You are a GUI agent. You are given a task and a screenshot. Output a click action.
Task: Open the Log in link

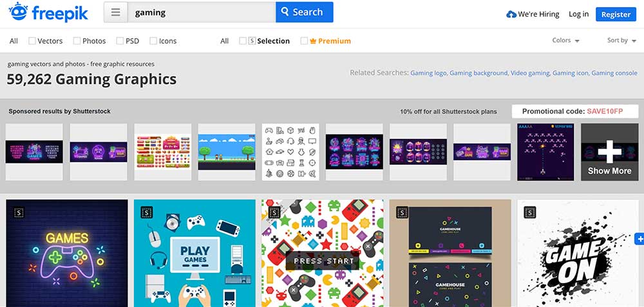(578, 14)
